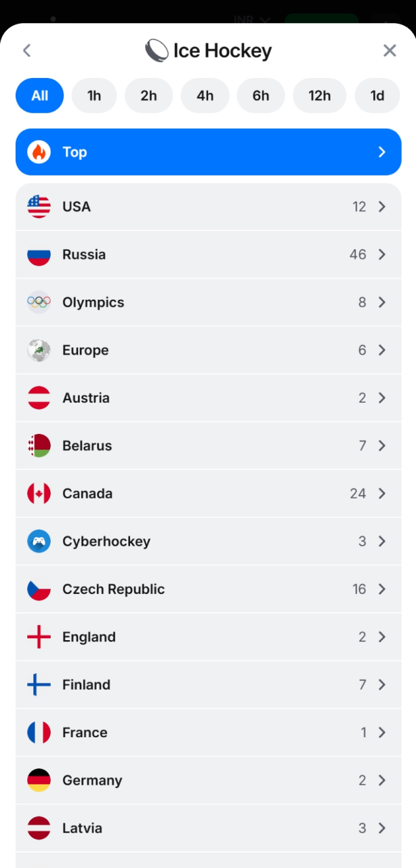This screenshot has width=416, height=868.
Task: Click the Olympics rings icon
Action: tap(39, 302)
